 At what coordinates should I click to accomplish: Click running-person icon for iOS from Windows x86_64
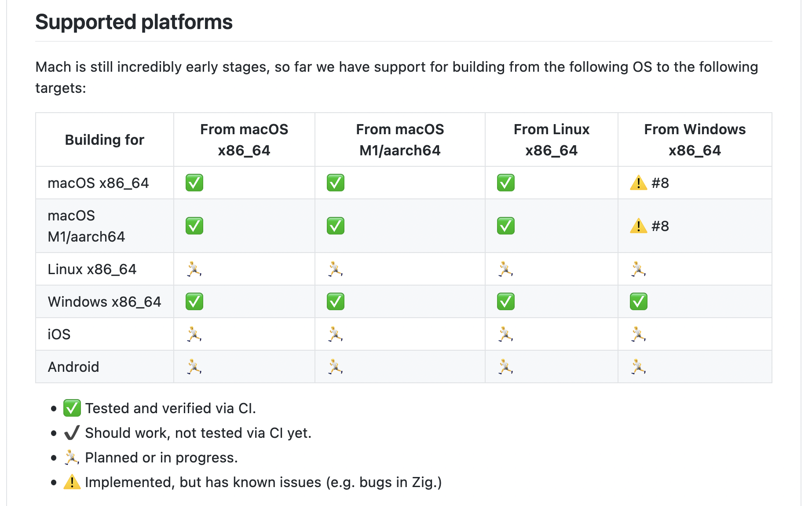tap(638, 334)
